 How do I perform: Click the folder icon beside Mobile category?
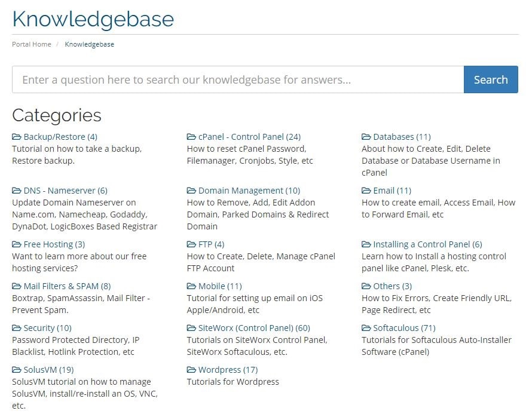coord(191,286)
